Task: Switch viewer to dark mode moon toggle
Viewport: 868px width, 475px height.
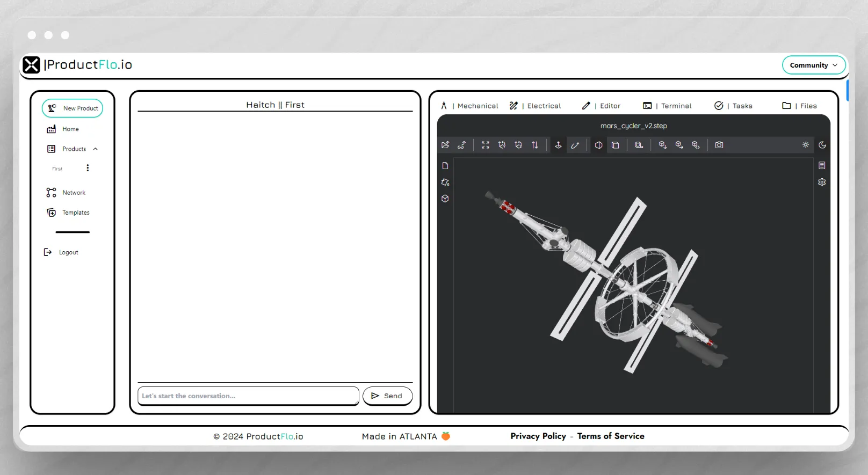Action: coord(822,145)
